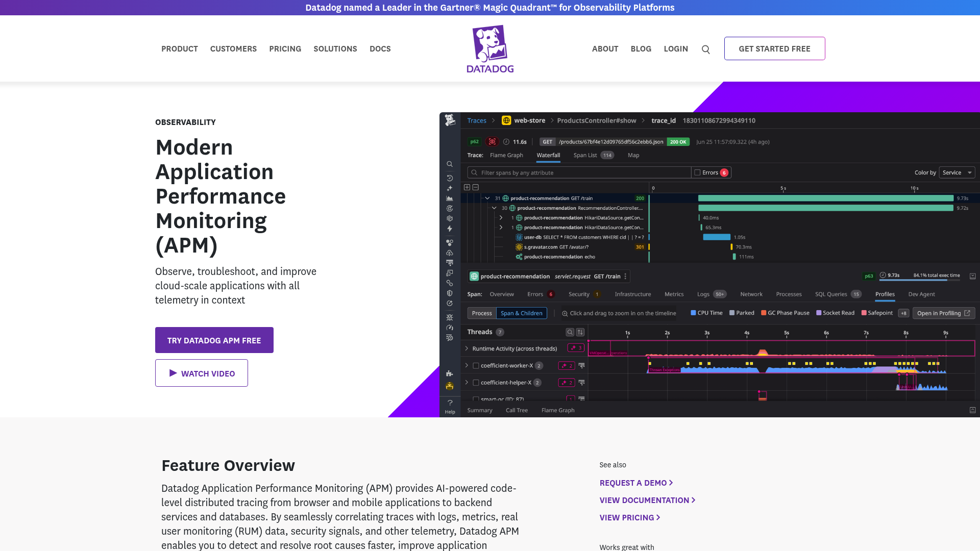Screen dimensions: 980x551
Task: Click the yellow avatar icon near sidebar bottom
Action: pyautogui.click(x=450, y=386)
